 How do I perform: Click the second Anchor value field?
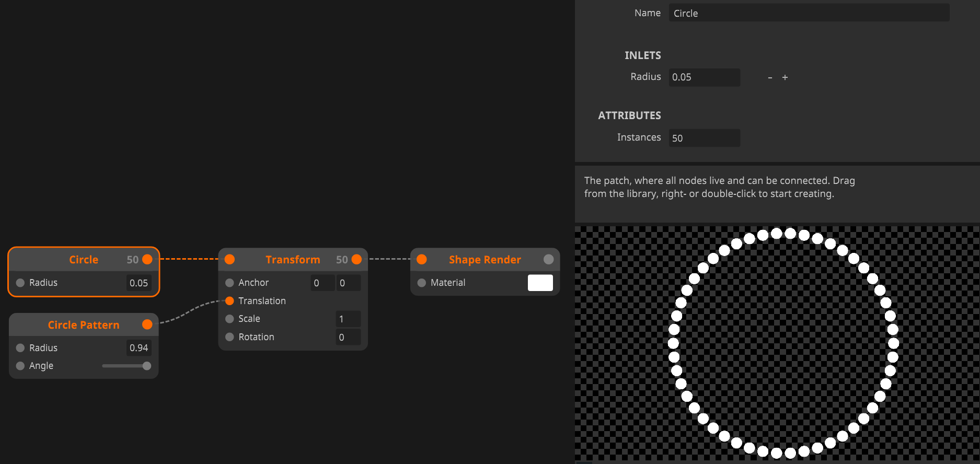(349, 283)
